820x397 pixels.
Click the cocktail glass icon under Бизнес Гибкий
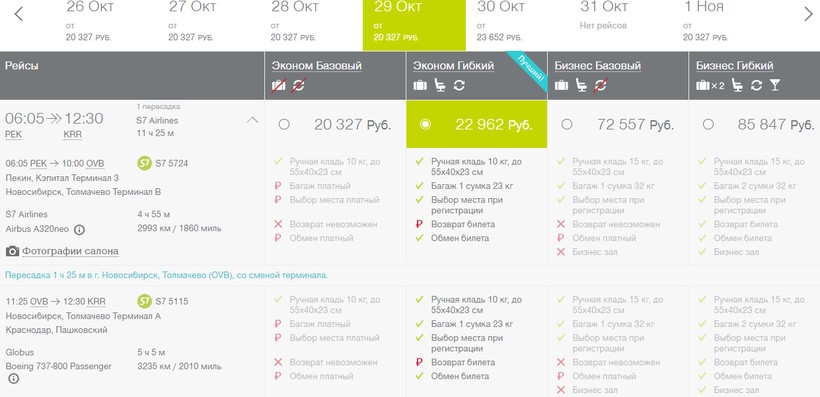pos(775,85)
